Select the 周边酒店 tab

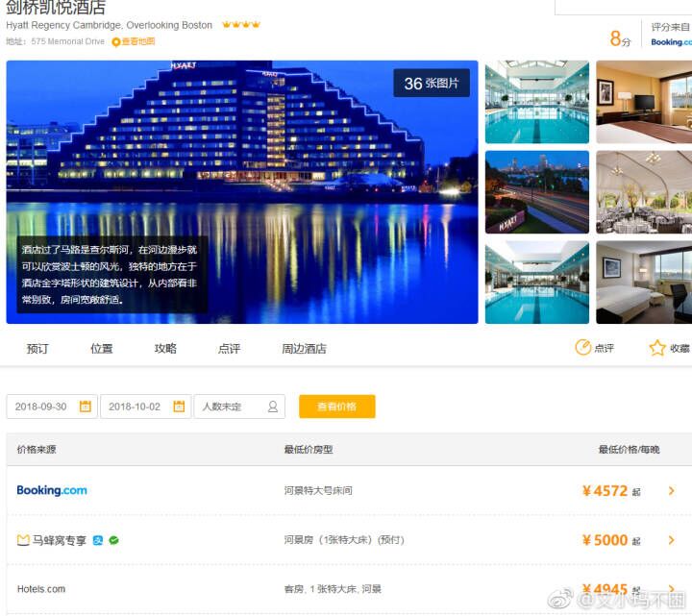(x=304, y=349)
